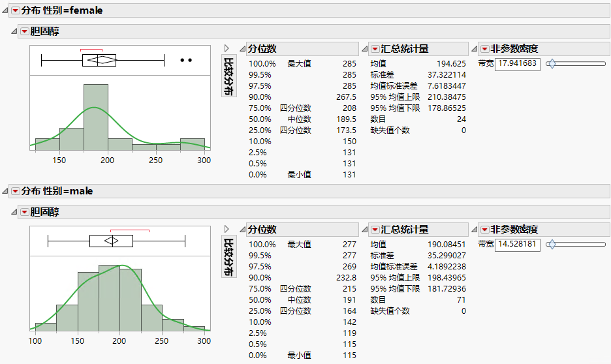
Task: Open red triangle menu of female 胆固醇
Action: click(x=25, y=31)
